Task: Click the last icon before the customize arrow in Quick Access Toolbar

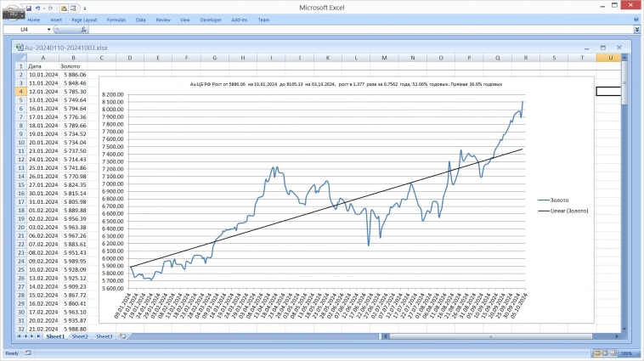Action: click(73, 8)
